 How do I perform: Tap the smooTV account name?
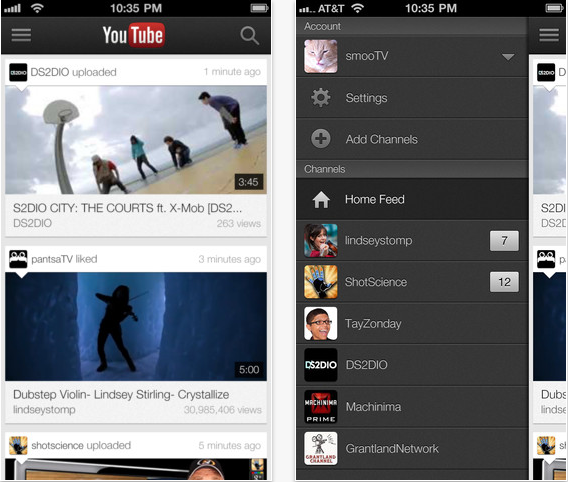[x=367, y=56]
